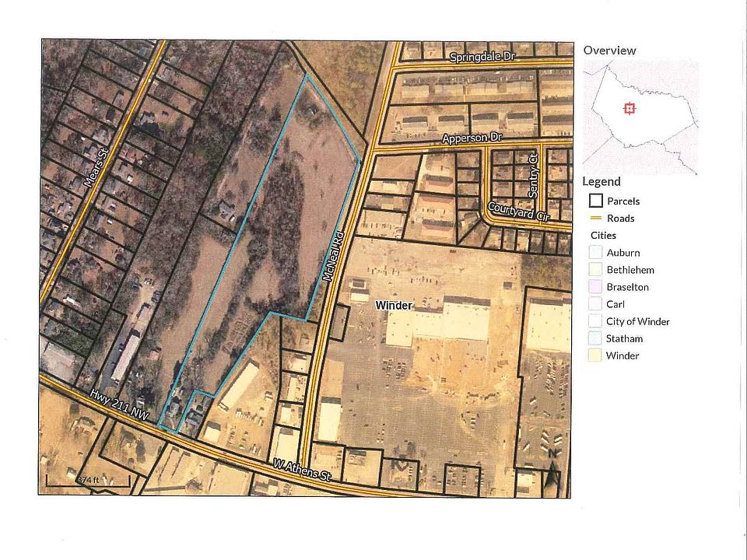Click the W Athens St label
Screen dimensions: 747x560
pos(301,470)
